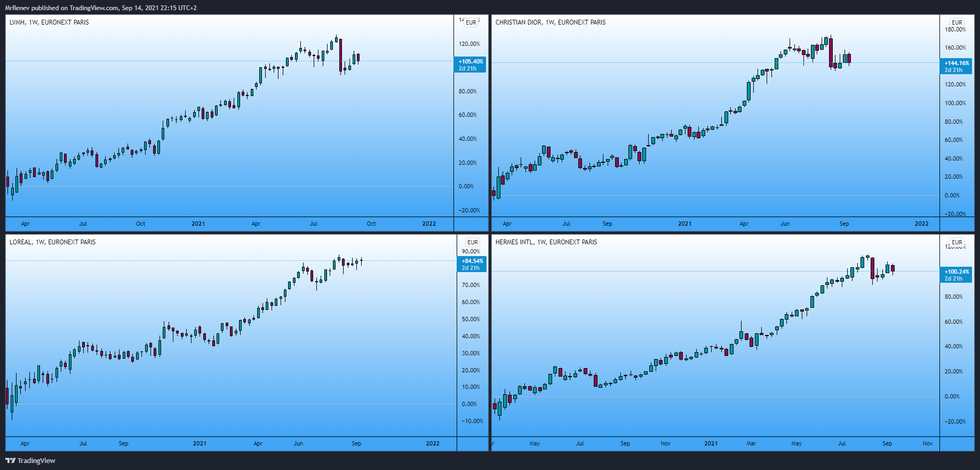Click the 2021 time label on Hermes chart
Viewport: 980px width, 470px height.
click(x=711, y=444)
